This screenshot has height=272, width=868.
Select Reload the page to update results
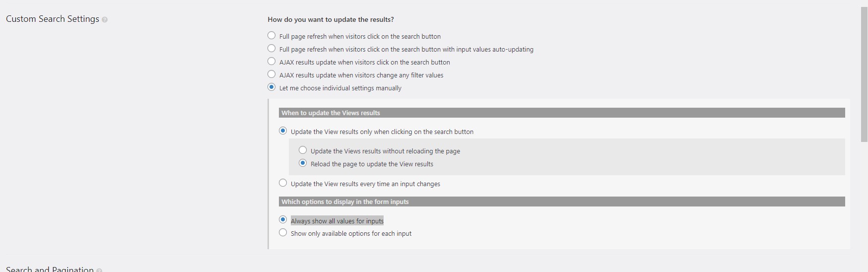tap(303, 163)
